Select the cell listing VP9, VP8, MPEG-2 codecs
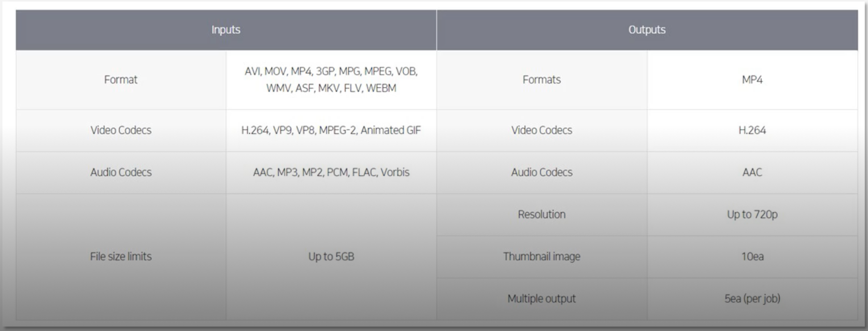The width and height of the screenshot is (868, 331). point(331,130)
